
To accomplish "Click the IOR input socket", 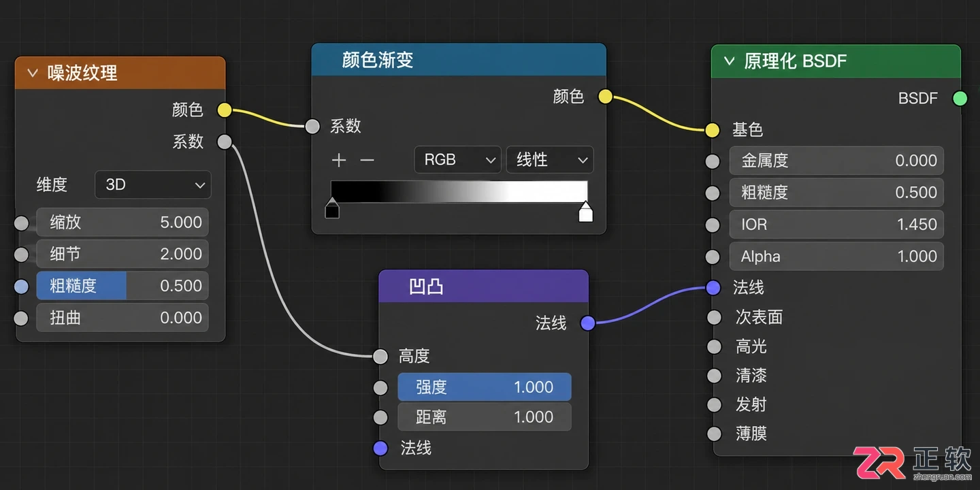I will [713, 225].
